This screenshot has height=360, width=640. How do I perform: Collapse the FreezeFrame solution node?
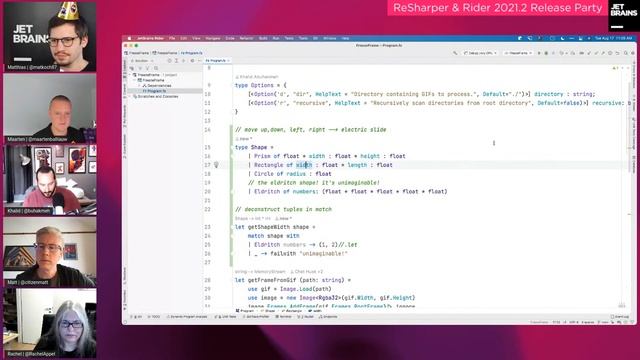pyautogui.click(x=130, y=75)
